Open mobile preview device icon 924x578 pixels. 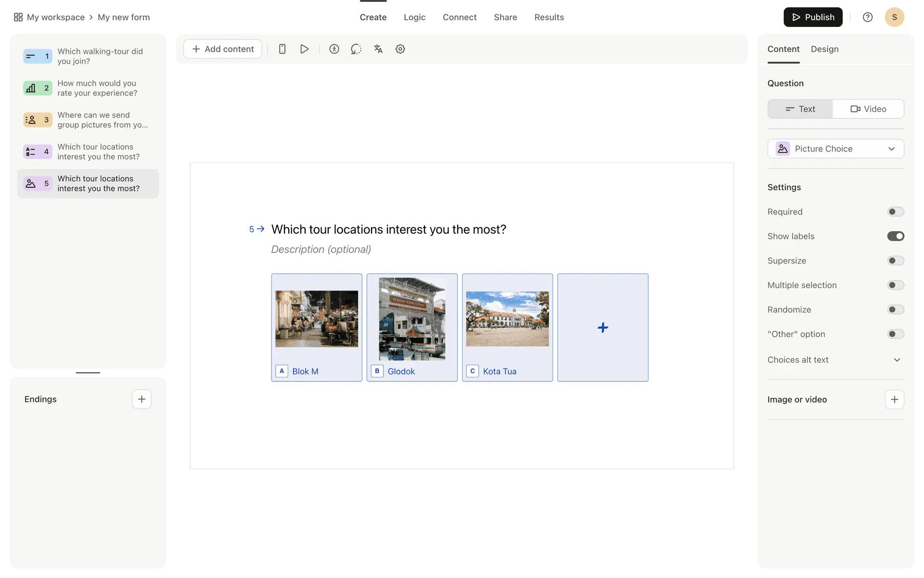tap(282, 49)
